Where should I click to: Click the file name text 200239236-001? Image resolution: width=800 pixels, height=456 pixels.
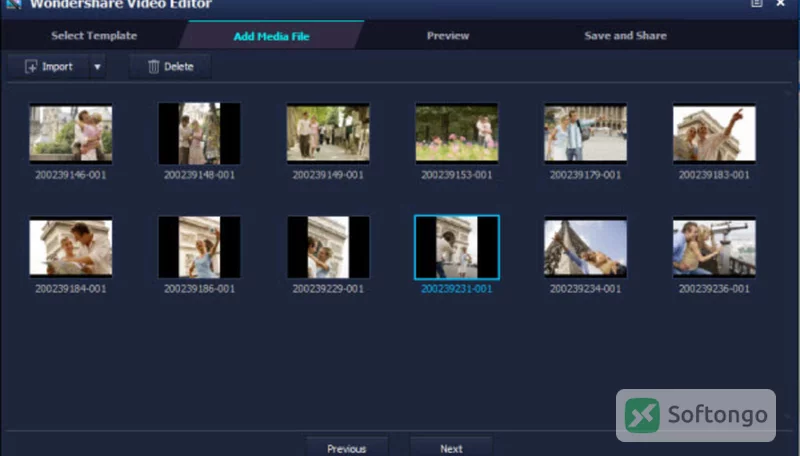(714, 289)
